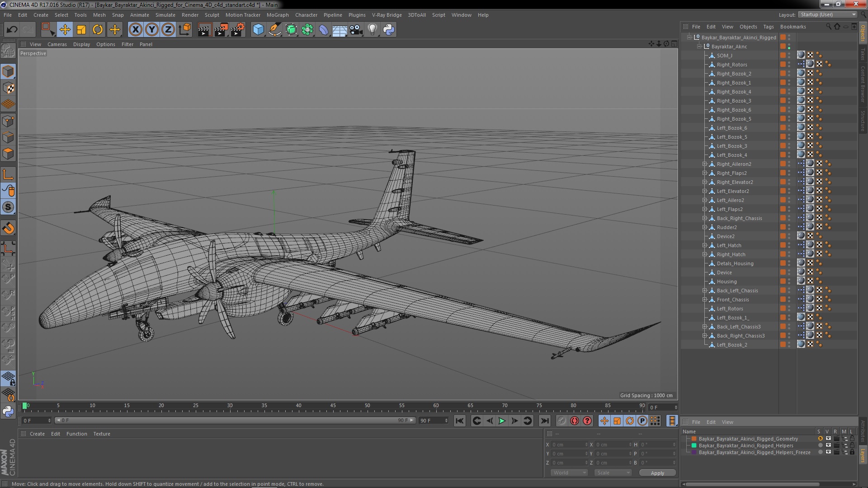This screenshot has width=868, height=488.
Task: Toggle Y axis lock
Action: click(x=152, y=30)
